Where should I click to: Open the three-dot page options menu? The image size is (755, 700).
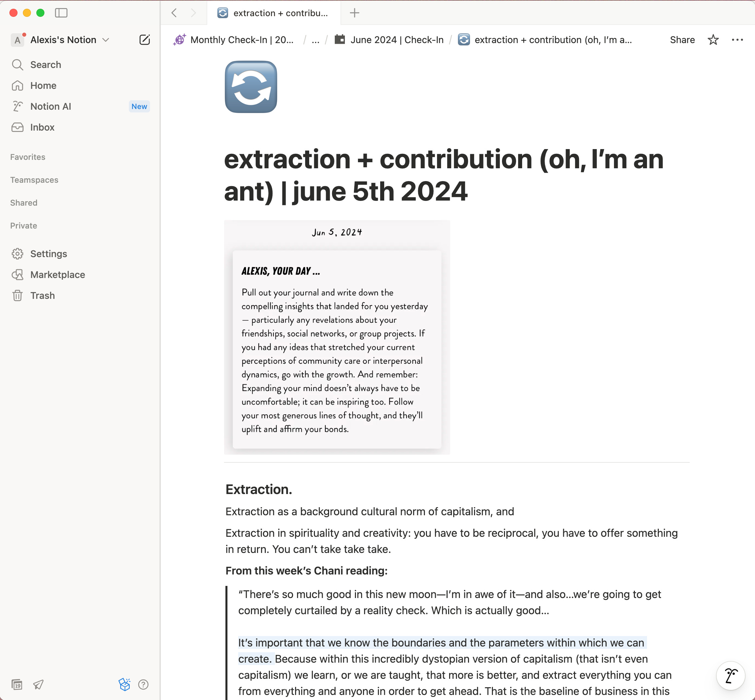(737, 40)
